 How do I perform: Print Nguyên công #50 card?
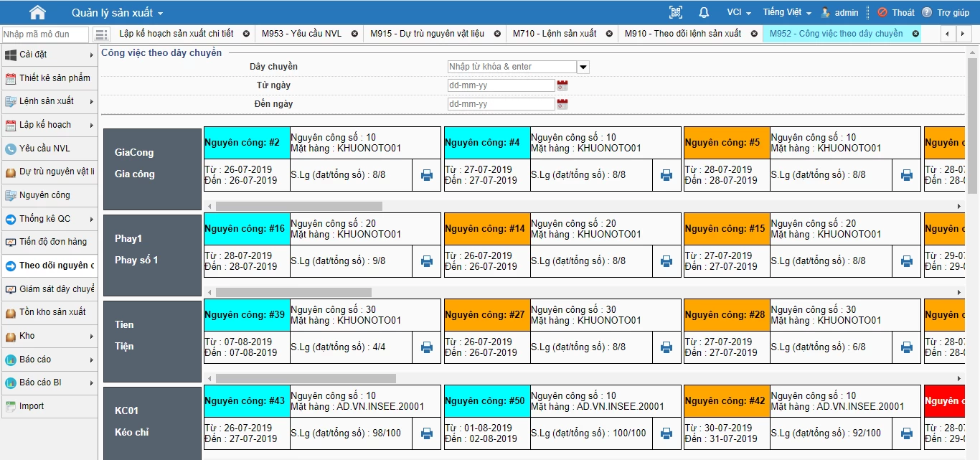(666, 433)
